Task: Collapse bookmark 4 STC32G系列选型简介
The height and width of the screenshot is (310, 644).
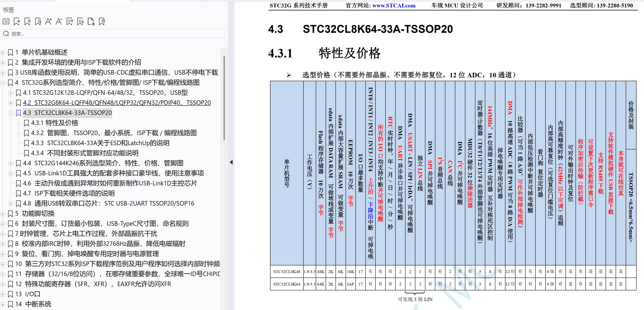Action: coord(2,83)
